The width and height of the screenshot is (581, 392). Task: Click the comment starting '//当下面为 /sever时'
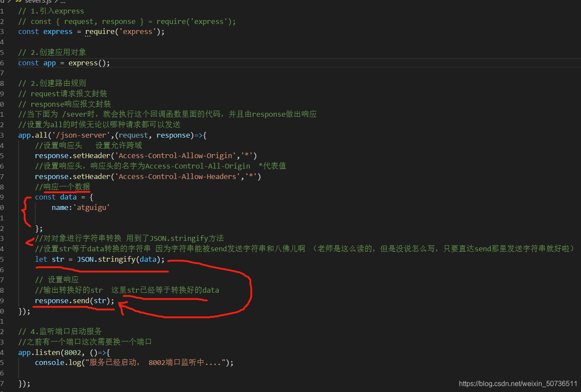[x=167, y=114]
